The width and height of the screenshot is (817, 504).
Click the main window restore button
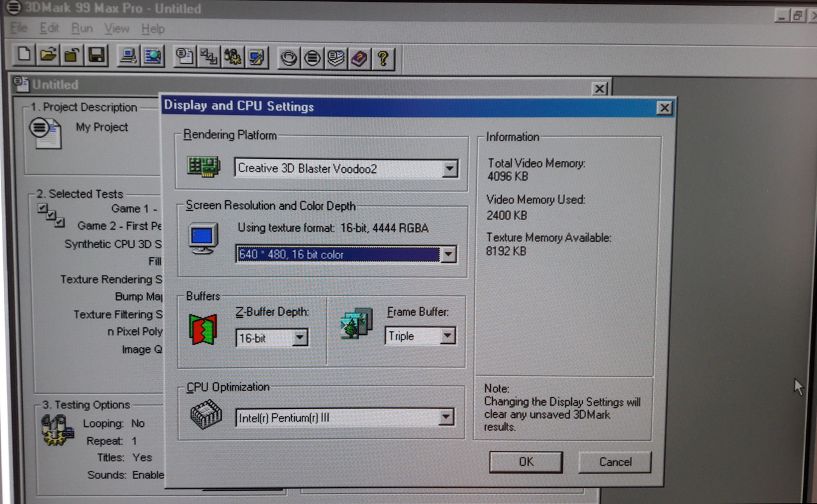point(798,16)
